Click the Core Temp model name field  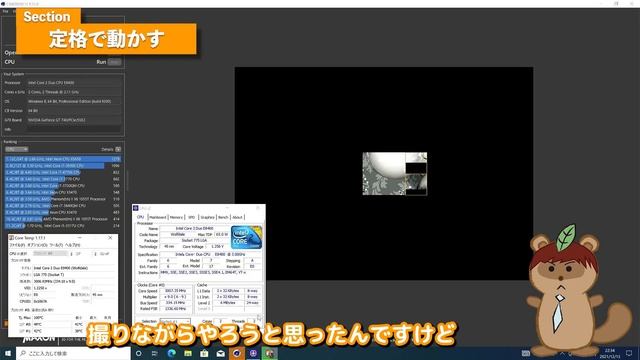(x=74, y=268)
